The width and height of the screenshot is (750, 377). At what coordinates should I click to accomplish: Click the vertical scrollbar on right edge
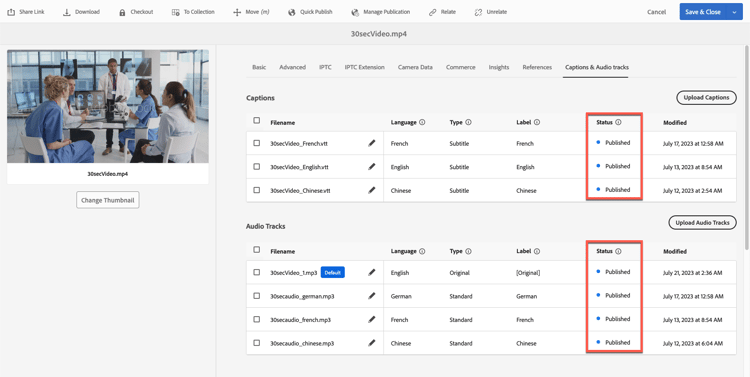coord(747,148)
